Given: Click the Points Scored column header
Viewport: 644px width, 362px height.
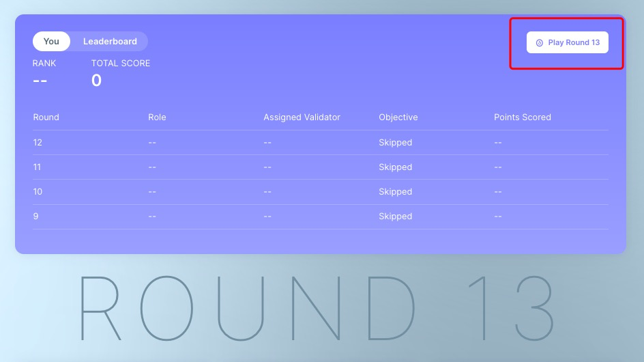Looking at the screenshot, I should [x=522, y=117].
